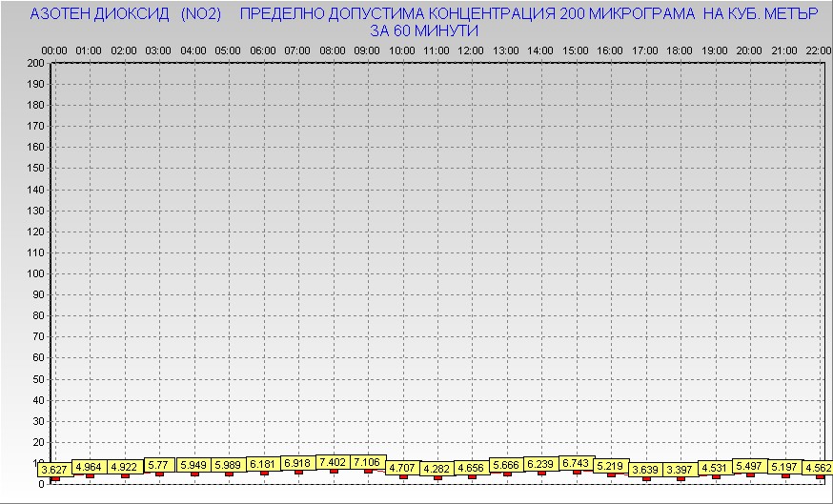Click the 50 tick on the vertical axis
Screen dimensions: 833x504
[38, 378]
